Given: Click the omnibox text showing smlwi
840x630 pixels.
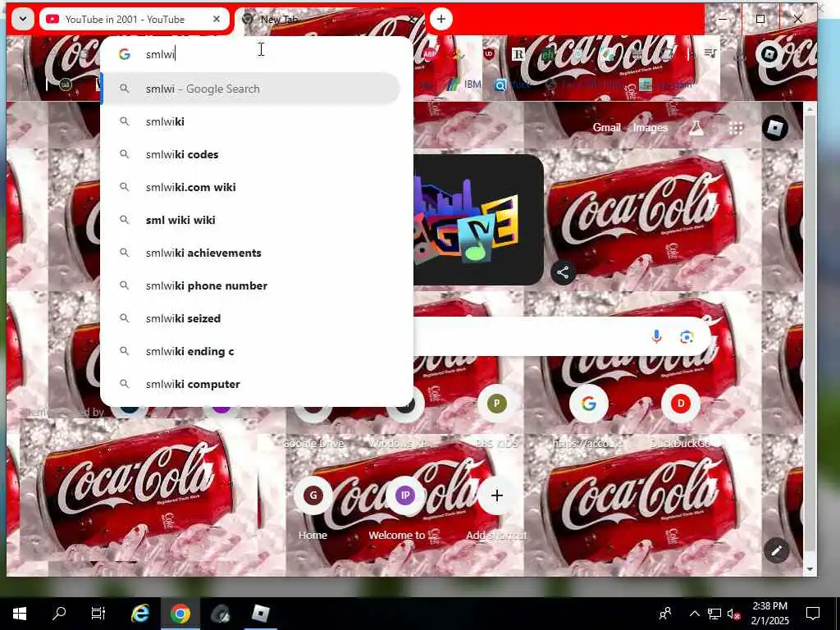Looking at the screenshot, I should (160, 54).
